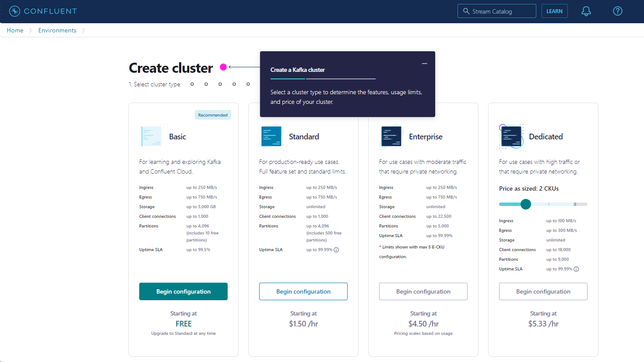Click 'Price as sized: 2 CKUs' label
Viewport: 644px width, 362px height.
click(529, 188)
